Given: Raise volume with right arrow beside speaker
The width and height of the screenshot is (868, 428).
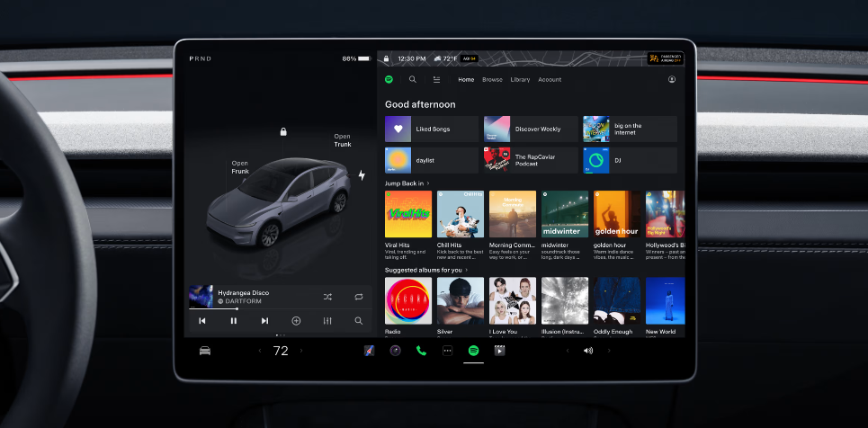Looking at the screenshot, I should coord(609,351).
